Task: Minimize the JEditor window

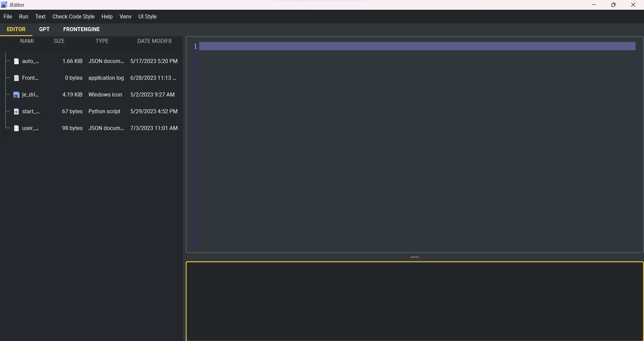Action: coord(594,5)
